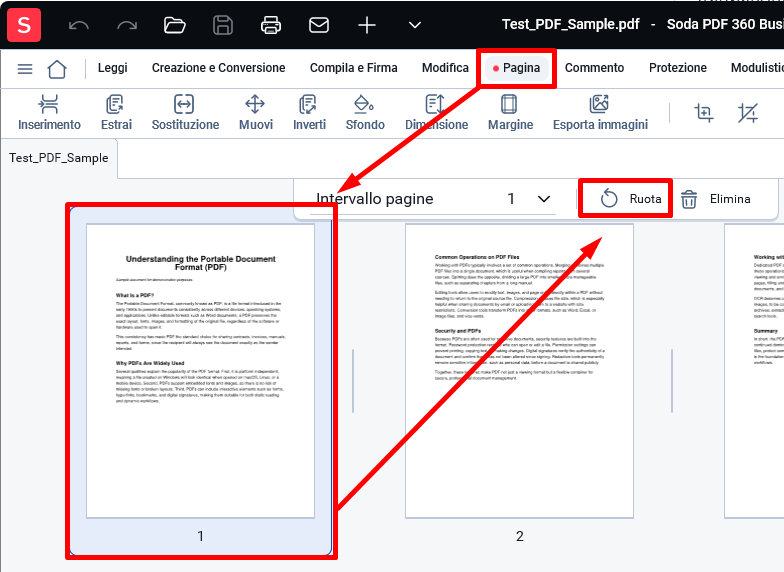The height and width of the screenshot is (572, 784).
Task: Send the PDF by email
Action: coord(318,25)
